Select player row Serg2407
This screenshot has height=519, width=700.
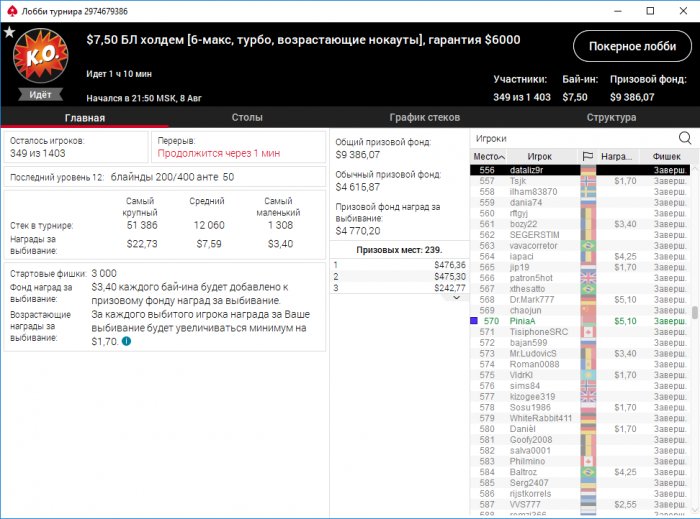[x=580, y=483]
